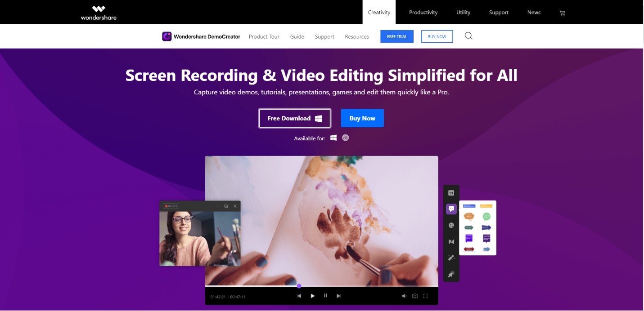Enter fullscreen in the video player

[x=425, y=296]
